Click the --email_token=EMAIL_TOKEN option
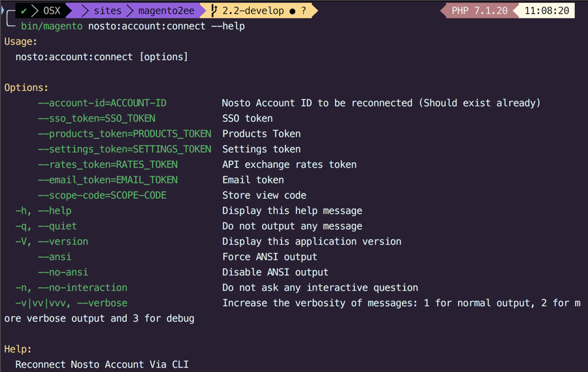 tap(107, 180)
